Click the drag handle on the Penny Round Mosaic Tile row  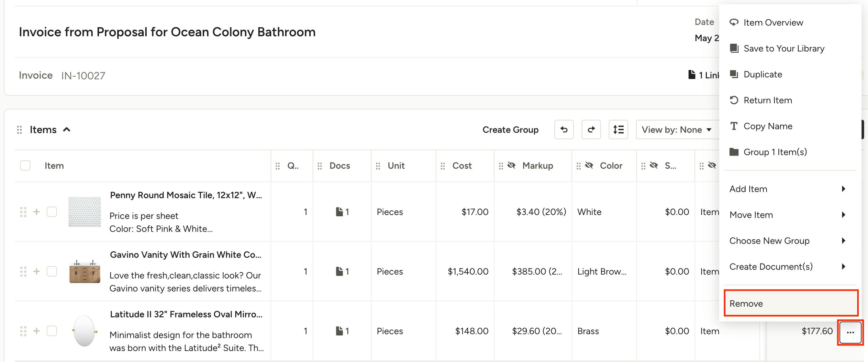(23, 212)
